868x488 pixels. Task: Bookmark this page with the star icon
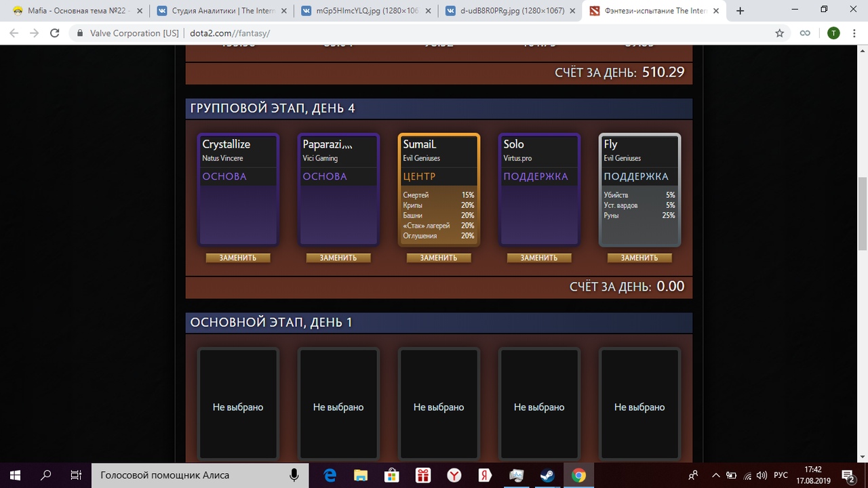(780, 33)
